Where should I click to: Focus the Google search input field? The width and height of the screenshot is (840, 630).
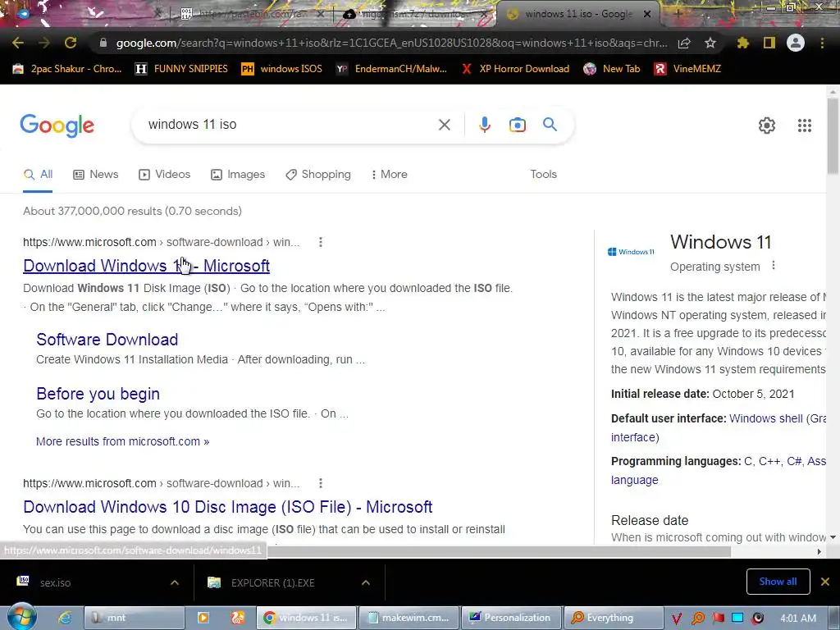click(x=290, y=125)
